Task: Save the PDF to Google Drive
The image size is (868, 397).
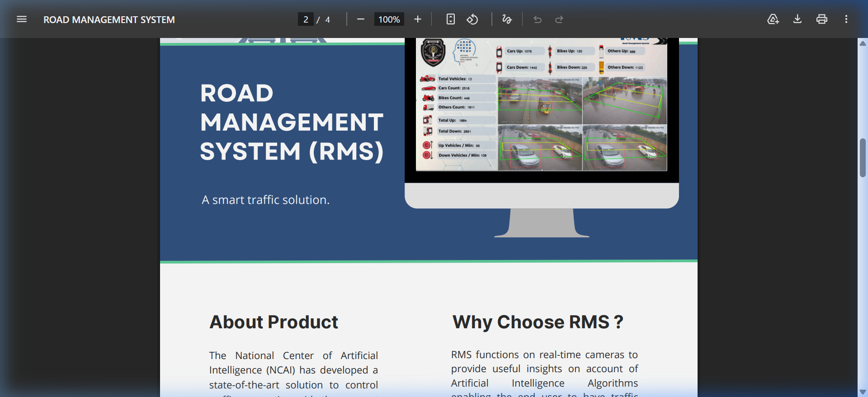Action: (773, 19)
